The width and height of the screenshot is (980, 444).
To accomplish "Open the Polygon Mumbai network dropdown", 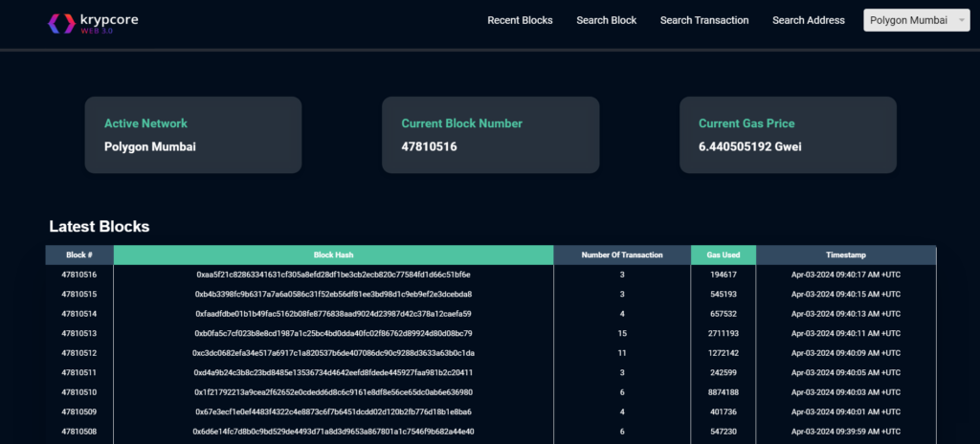I will point(918,20).
